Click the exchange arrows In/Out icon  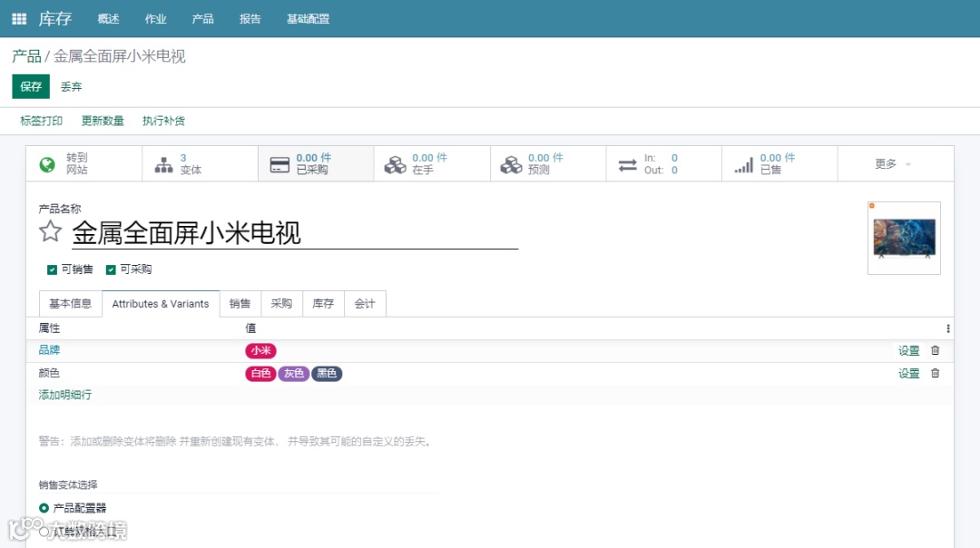(x=628, y=165)
